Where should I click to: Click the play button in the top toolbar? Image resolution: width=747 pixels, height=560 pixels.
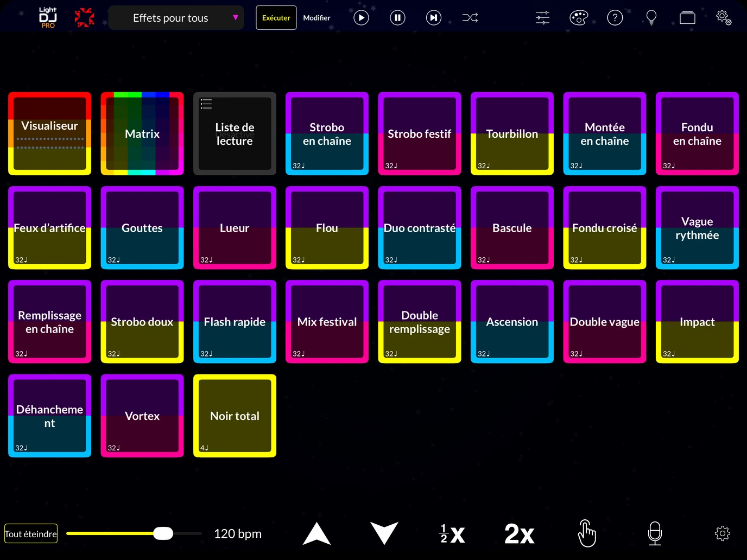click(361, 18)
